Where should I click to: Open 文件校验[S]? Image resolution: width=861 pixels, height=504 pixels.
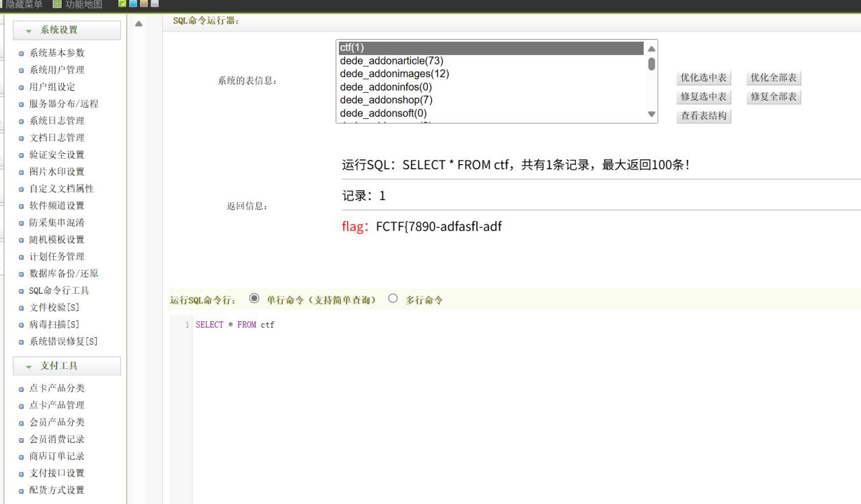point(54,308)
